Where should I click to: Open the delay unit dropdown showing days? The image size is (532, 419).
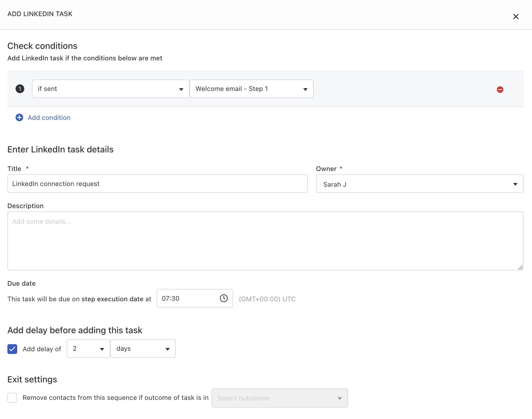click(x=143, y=349)
